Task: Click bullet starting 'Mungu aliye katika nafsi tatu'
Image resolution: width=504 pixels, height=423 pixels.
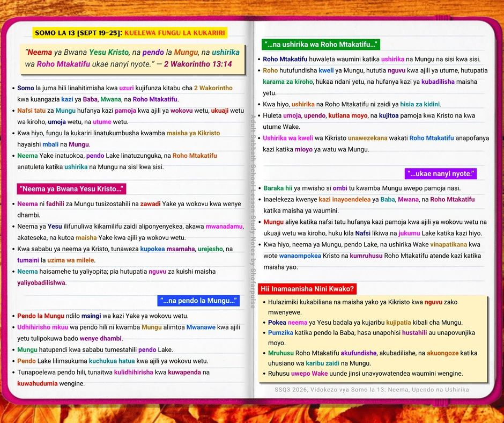Action: tap(373, 228)
